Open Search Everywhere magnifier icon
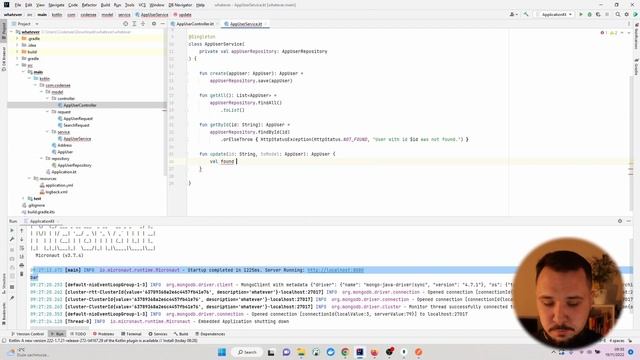 tap(618, 14)
